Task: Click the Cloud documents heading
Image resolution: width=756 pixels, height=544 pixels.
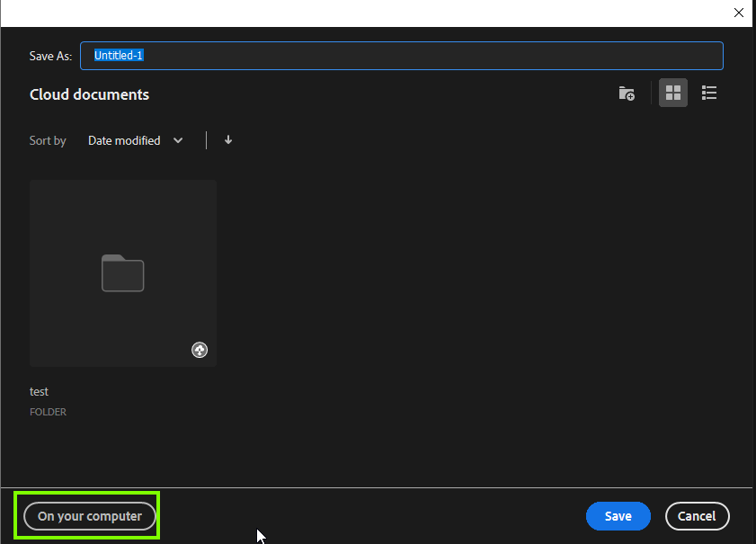Action: tap(89, 94)
